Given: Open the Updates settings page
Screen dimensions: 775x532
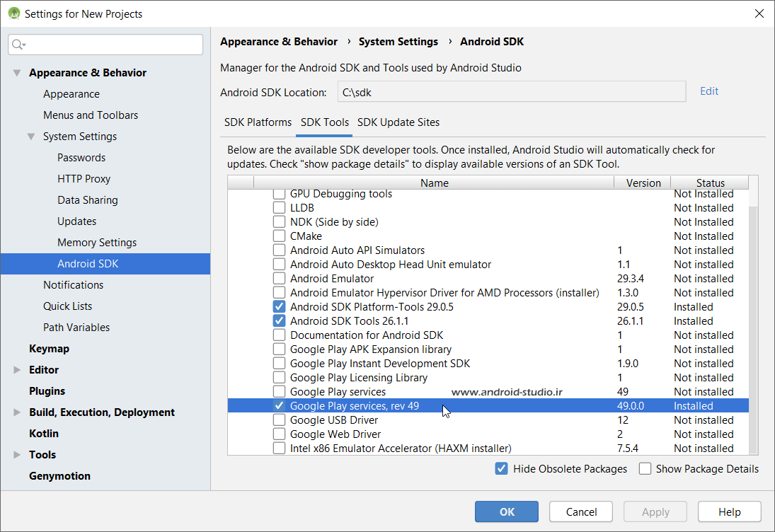Looking at the screenshot, I should (76, 222).
